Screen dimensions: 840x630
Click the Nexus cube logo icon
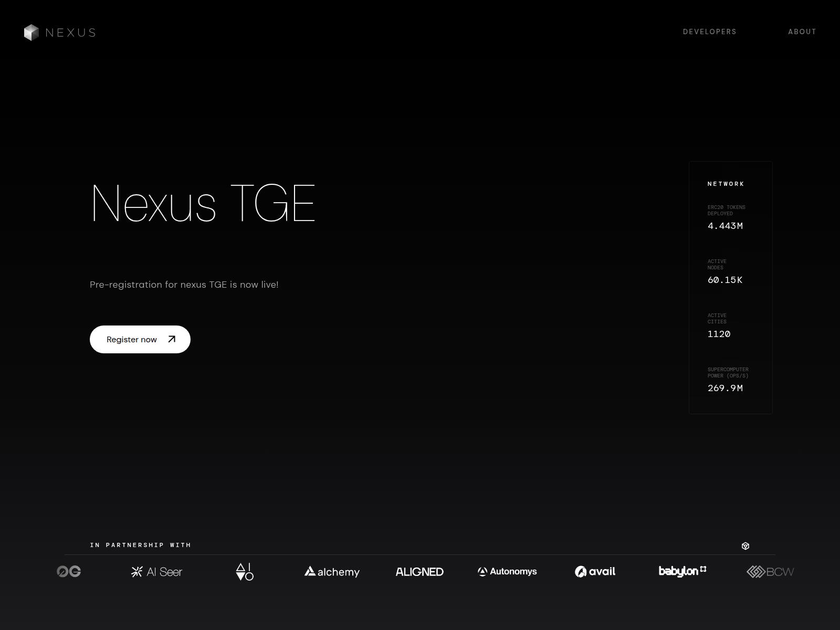tap(31, 33)
